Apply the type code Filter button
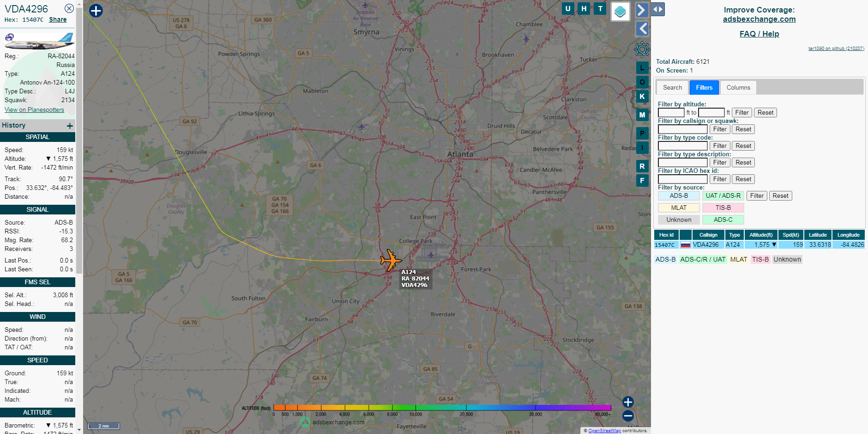The height and width of the screenshot is (434, 868). [x=719, y=146]
